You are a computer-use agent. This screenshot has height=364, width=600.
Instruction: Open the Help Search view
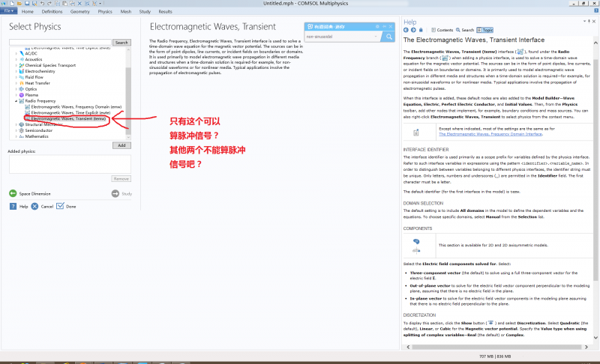click(x=465, y=30)
